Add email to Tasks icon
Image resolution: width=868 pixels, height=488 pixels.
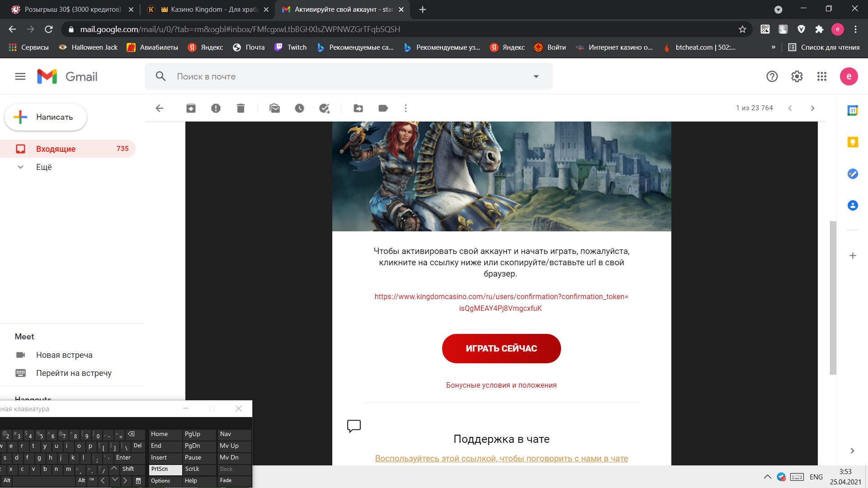tap(324, 108)
